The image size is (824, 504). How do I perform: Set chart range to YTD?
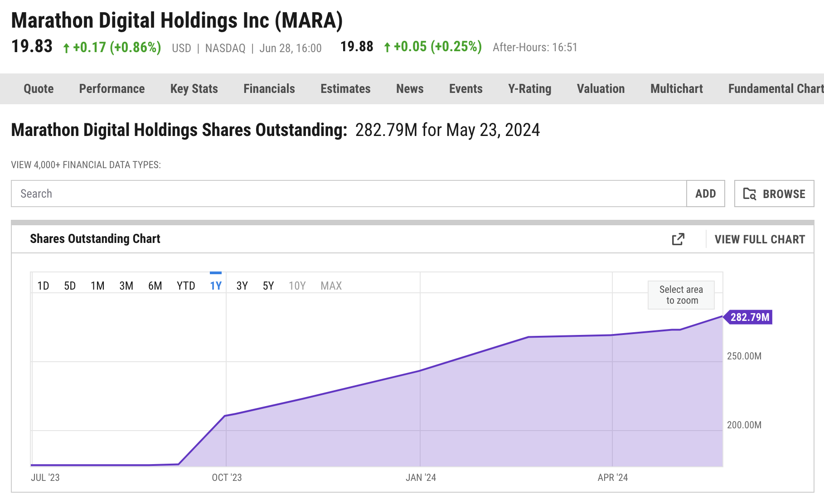(x=186, y=286)
